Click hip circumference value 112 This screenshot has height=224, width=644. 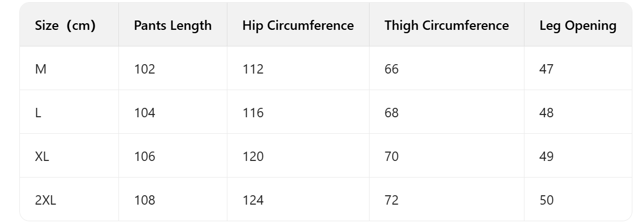(253, 69)
